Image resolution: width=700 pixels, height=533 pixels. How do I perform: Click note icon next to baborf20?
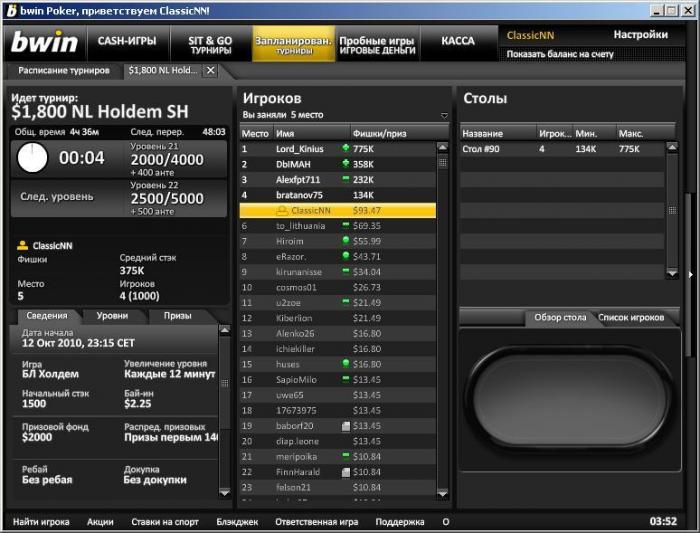[x=346, y=426]
